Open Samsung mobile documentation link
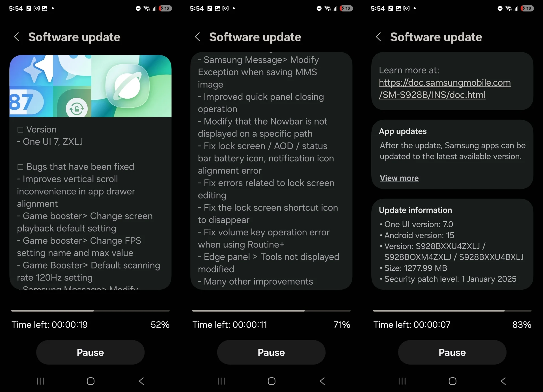543x392 pixels. 444,88
